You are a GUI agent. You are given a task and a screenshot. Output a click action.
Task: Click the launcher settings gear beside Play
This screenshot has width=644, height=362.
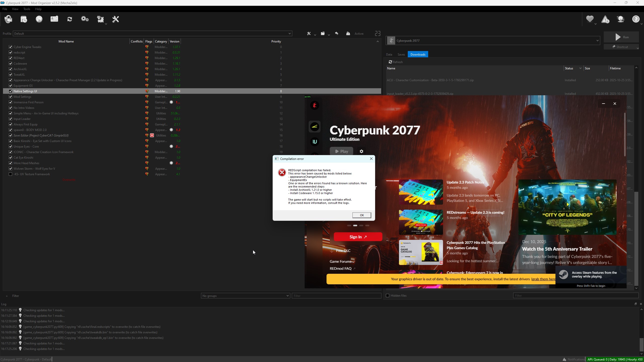click(x=361, y=151)
